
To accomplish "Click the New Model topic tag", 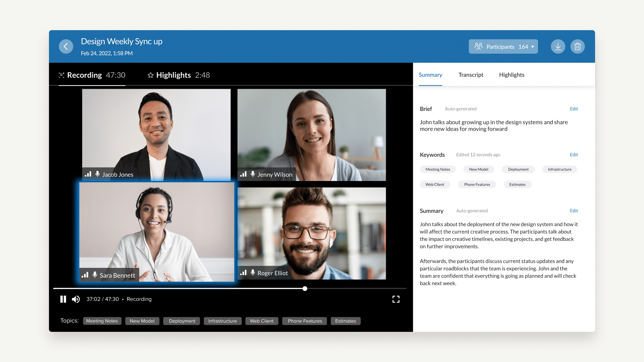I will coord(142,321).
